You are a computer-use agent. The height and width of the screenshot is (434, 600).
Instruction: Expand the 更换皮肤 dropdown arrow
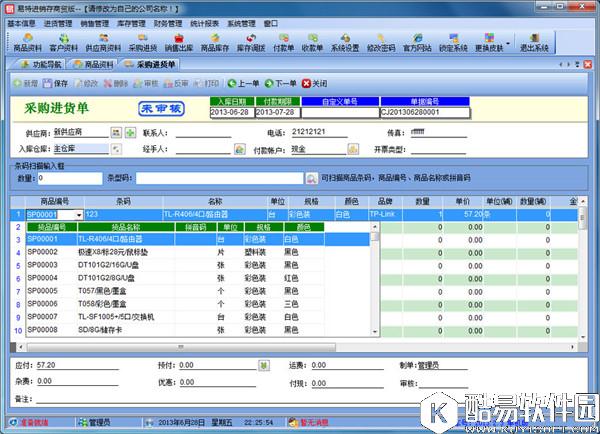(x=508, y=43)
